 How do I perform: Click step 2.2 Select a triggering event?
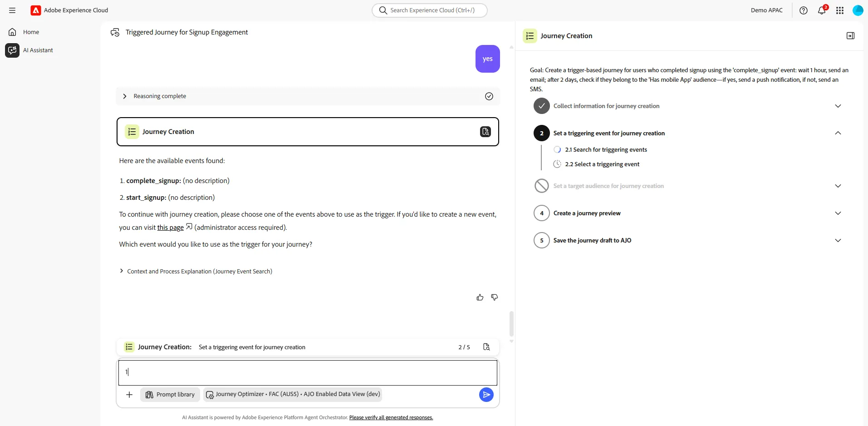tap(602, 164)
